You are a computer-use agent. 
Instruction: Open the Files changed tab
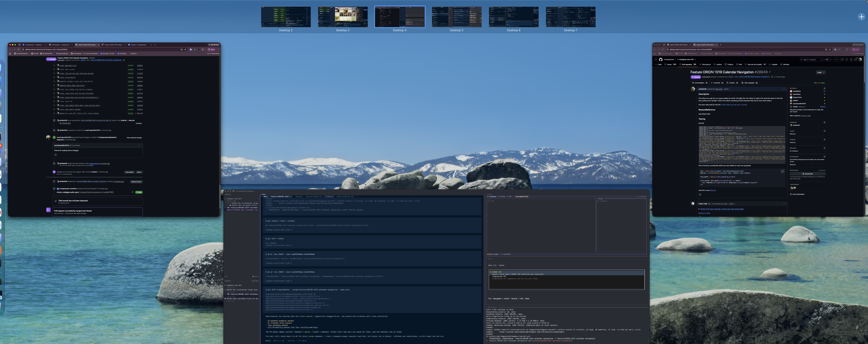click(x=750, y=83)
